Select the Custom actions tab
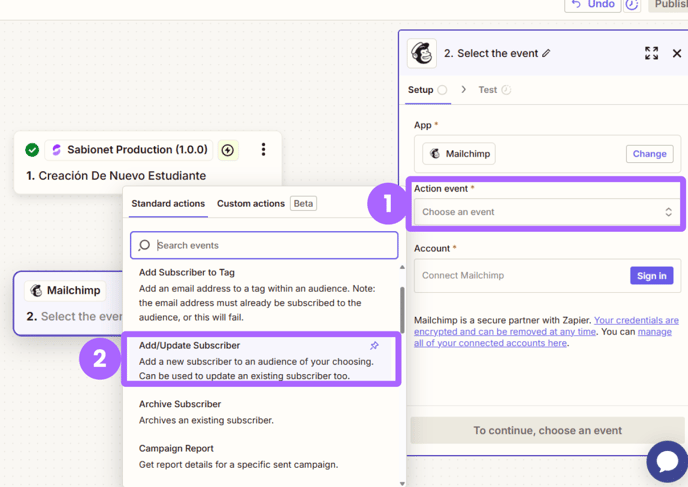This screenshot has width=688, height=487. (251, 204)
